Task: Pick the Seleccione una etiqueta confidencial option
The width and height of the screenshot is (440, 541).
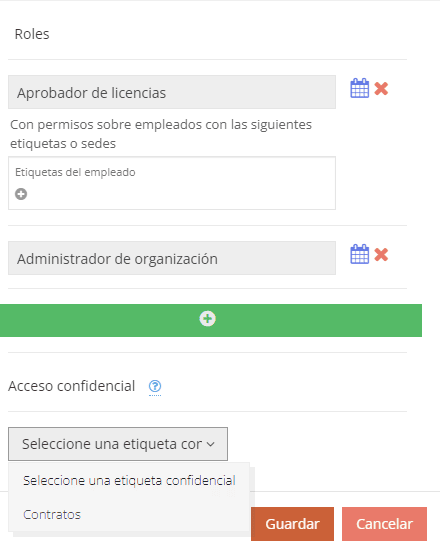Action: (129, 481)
